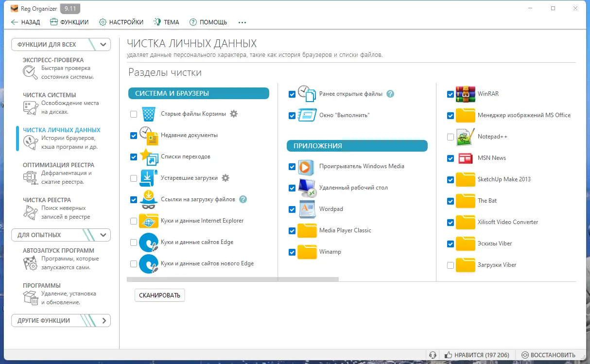This screenshot has height=364, width=590.
Task: Click the Xilisoft Video Converter folder icon
Action: coord(466,222)
